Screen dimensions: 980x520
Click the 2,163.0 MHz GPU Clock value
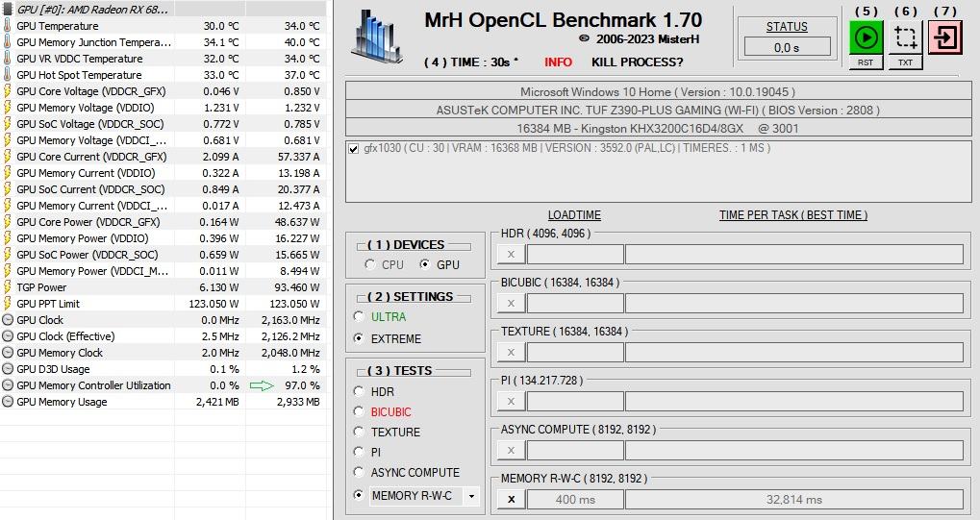pyautogui.click(x=290, y=320)
